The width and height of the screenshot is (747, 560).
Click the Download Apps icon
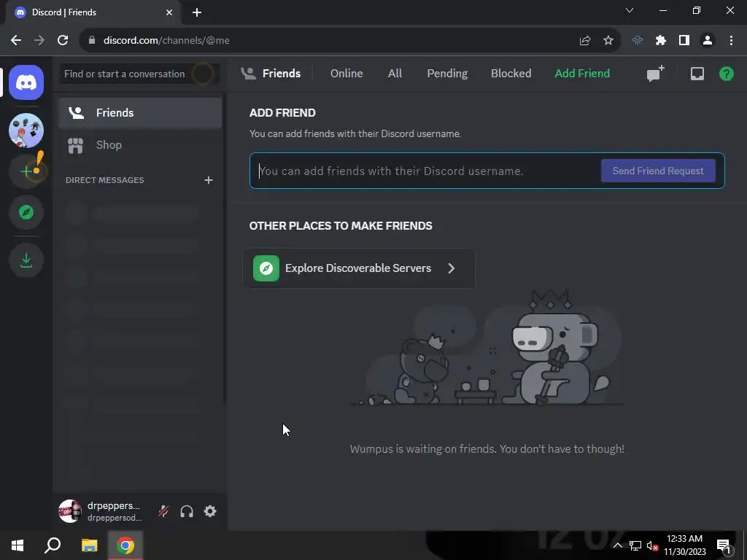coord(26,260)
